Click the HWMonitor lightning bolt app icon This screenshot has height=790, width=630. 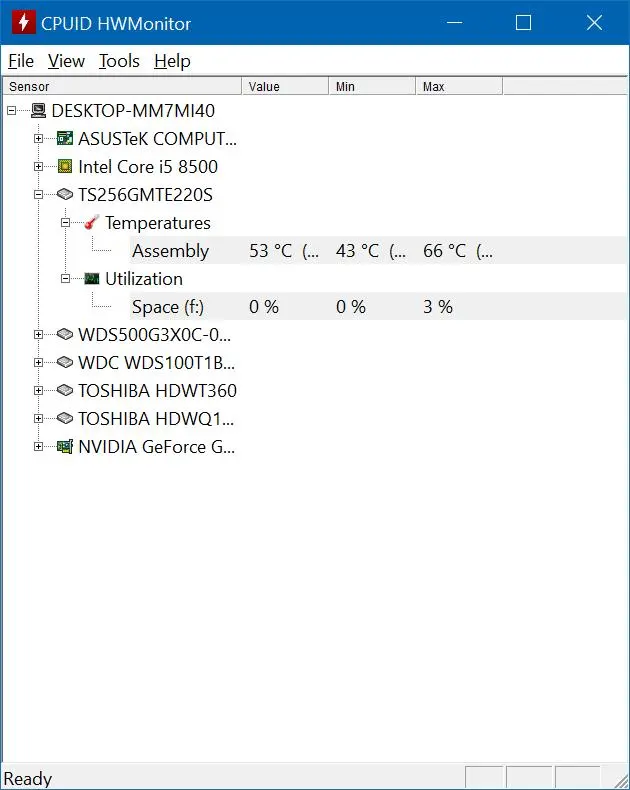pos(24,23)
